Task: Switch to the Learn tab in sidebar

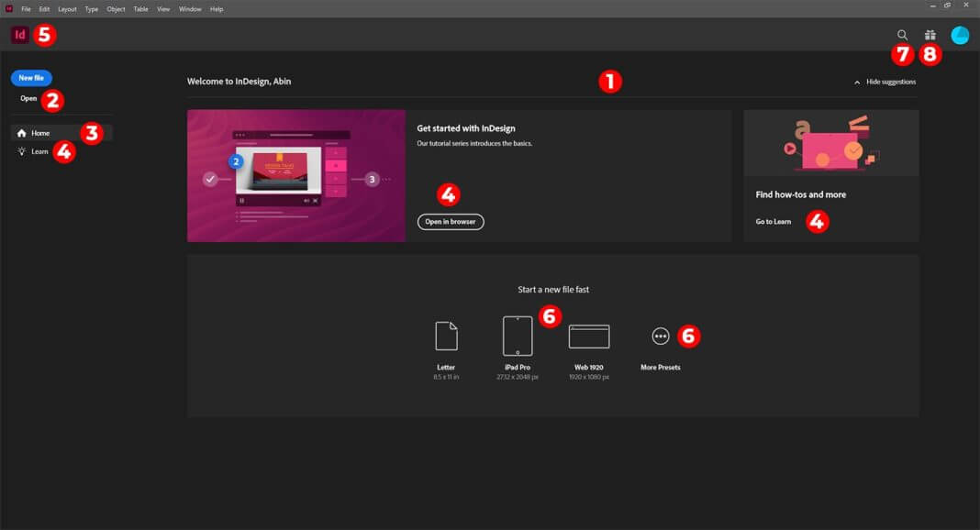Action: (x=39, y=151)
